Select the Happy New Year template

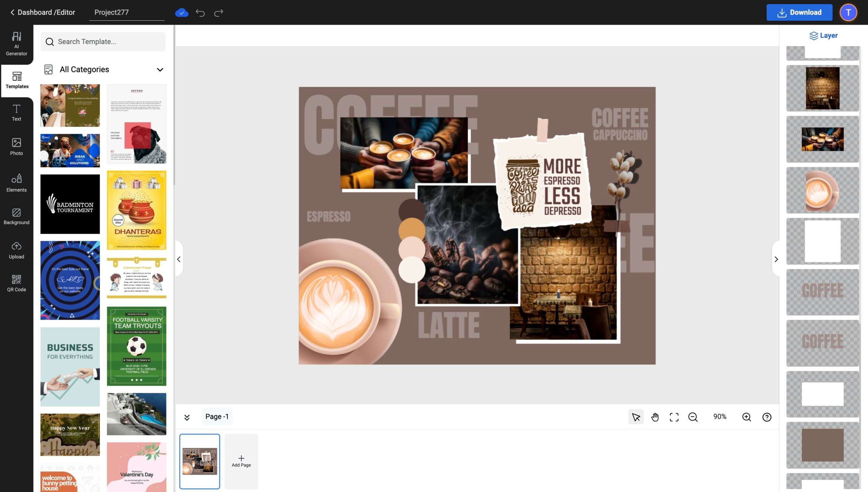[x=70, y=435]
